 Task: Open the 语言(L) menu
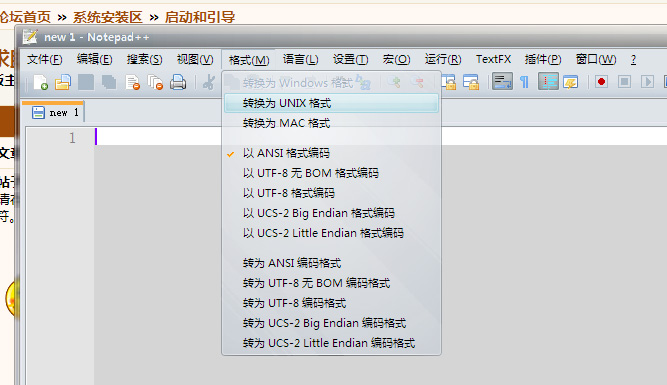tap(300, 60)
